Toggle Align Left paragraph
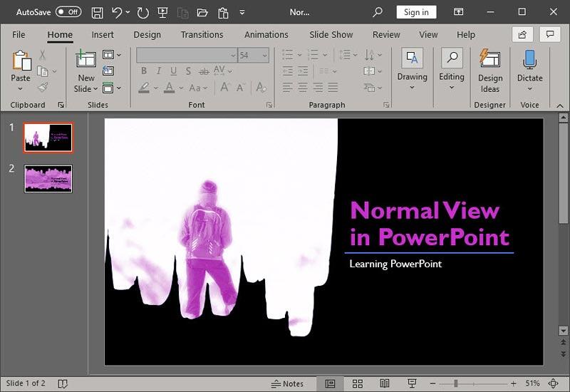Viewport: 570px width, 392px height. click(288, 87)
